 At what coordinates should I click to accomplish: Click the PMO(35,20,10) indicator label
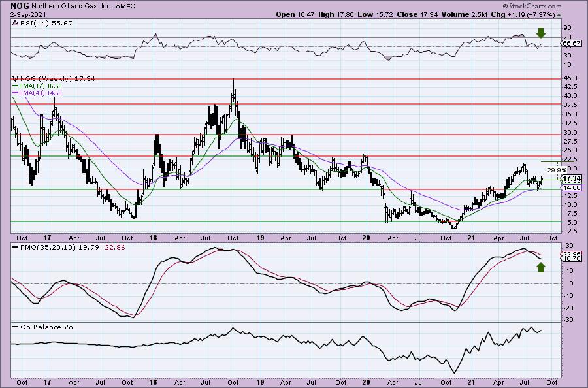72,248
